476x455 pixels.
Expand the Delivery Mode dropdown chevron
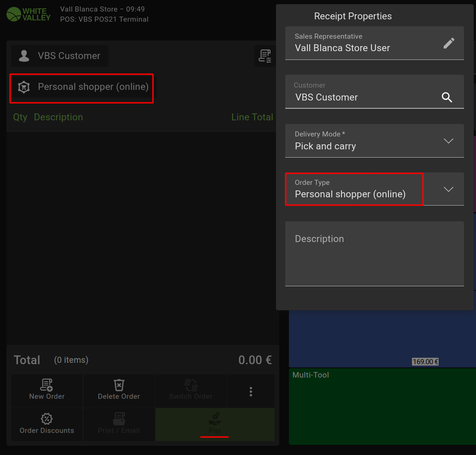pyautogui.click(x=448, y=141)
